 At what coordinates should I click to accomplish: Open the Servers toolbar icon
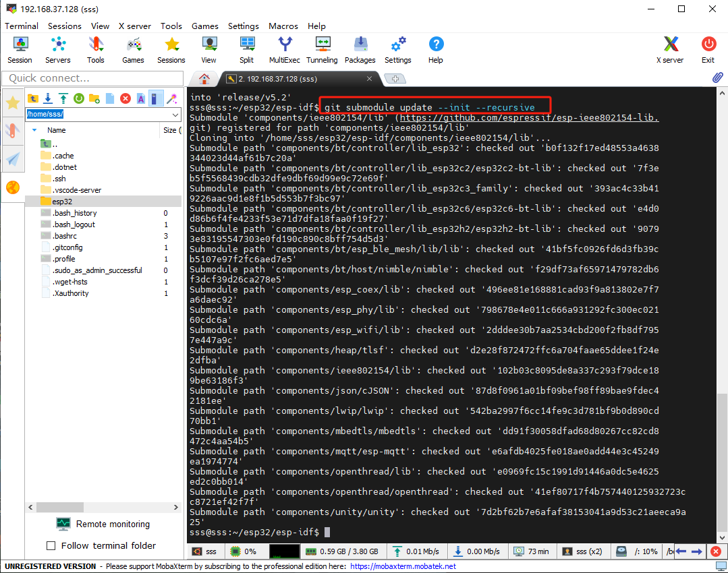click(x=58, y=50)
